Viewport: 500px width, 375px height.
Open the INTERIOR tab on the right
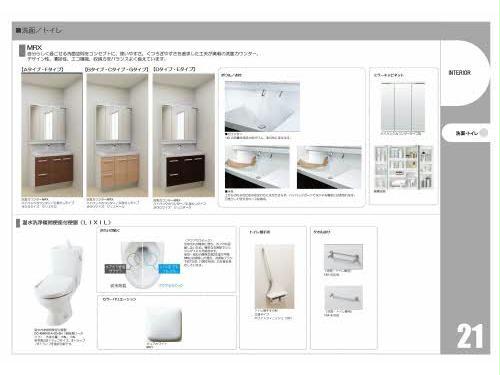pos(460,73)
